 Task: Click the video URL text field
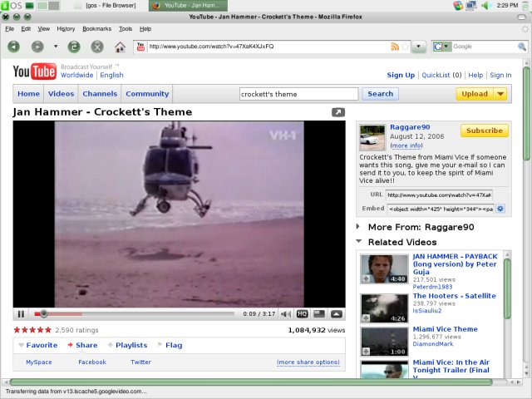pyautogui.click(x=439, y=195)
